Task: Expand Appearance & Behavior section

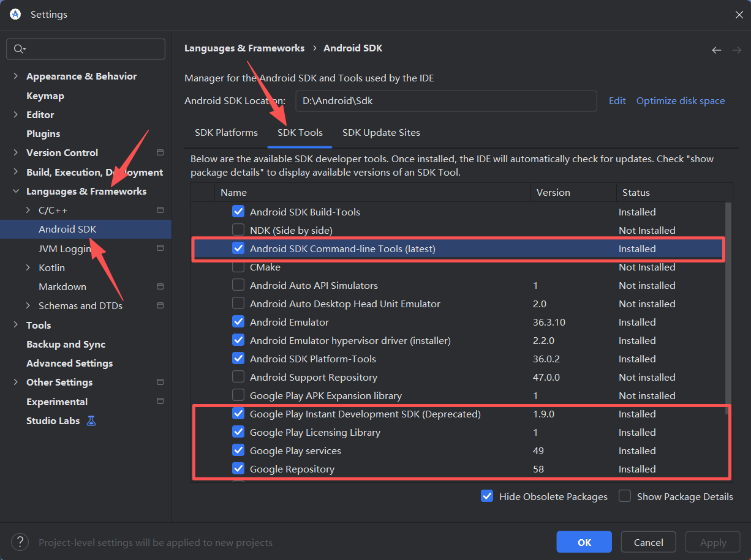Action: pyautogui.click(x=15, y=77)
